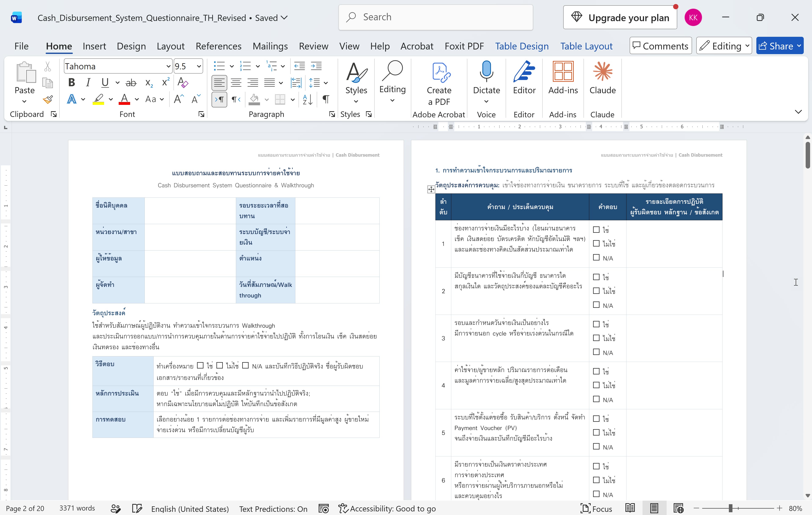Image resolution: width=812 pixels, height=515 pixels.
Task: Switch to Web Layout view
Action: 679,508
